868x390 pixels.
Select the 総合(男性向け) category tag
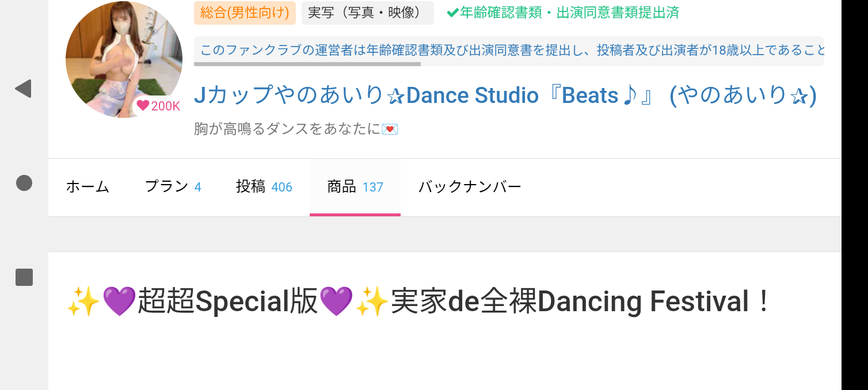(245, 13)
